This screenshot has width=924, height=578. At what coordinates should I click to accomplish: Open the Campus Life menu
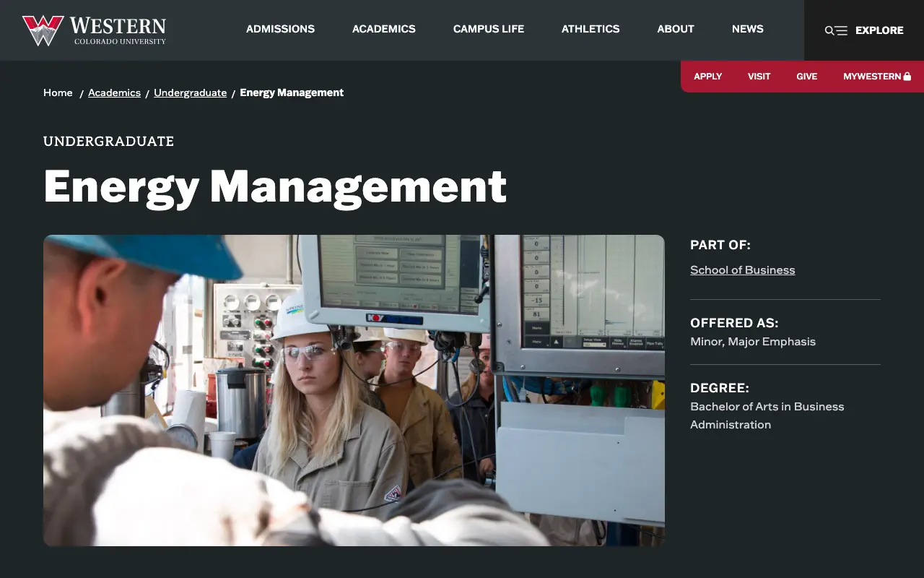489,29
